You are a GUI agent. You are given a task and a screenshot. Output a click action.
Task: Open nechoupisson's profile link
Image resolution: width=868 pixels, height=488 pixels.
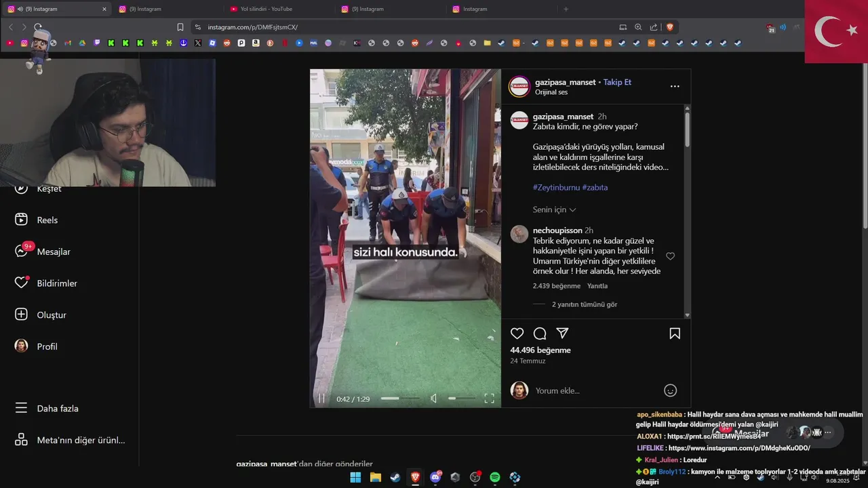(557, 230)
